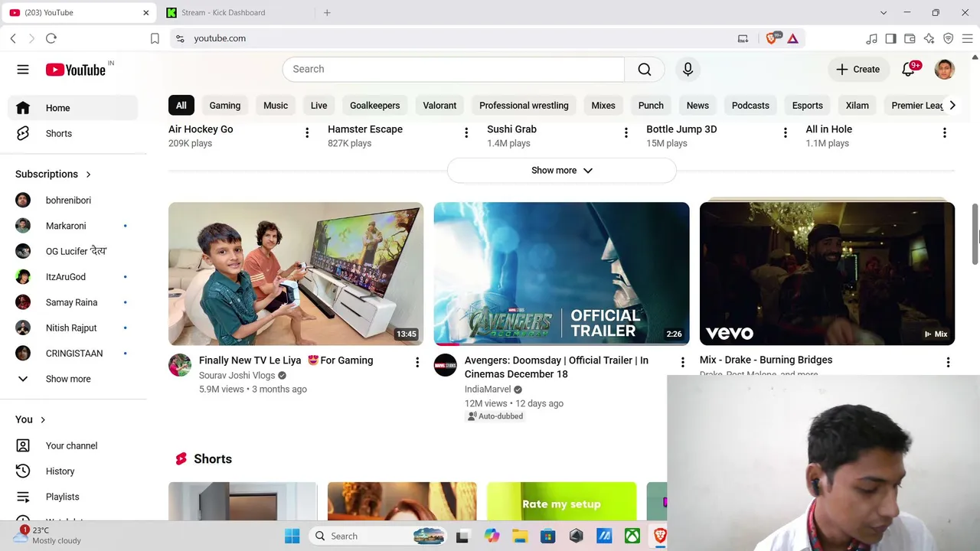Open Sourav Joshi Vlogs channel avatar
980x551 pixels.
coord(180,365)
